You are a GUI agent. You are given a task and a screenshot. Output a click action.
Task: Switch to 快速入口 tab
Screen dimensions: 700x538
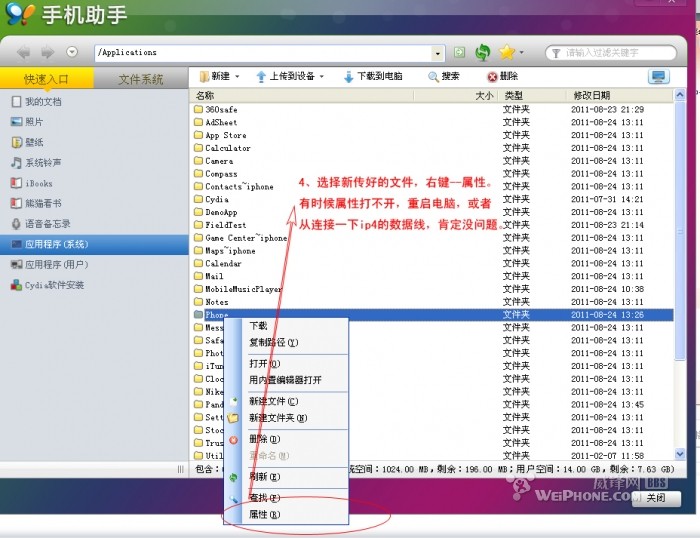pyautogui.click(x=46, y=79)
